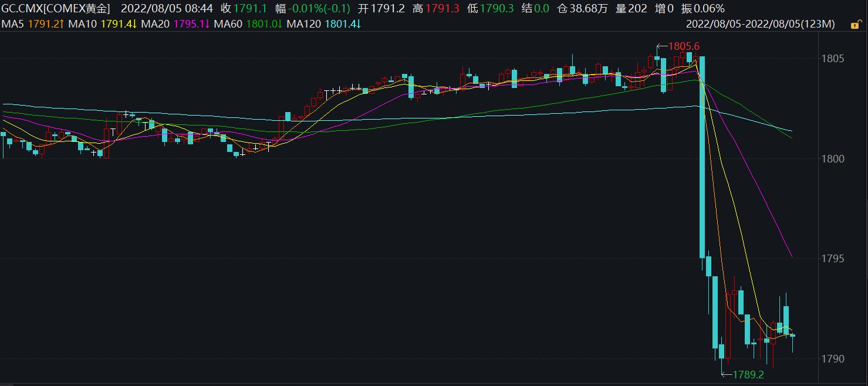Click the 1790 price axis label

coord(833,358)
